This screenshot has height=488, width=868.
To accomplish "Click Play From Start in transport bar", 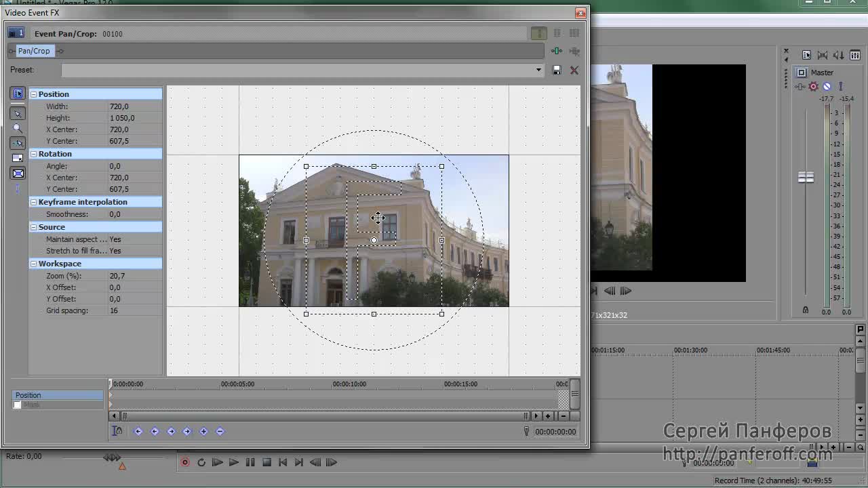I will point(218,462).
